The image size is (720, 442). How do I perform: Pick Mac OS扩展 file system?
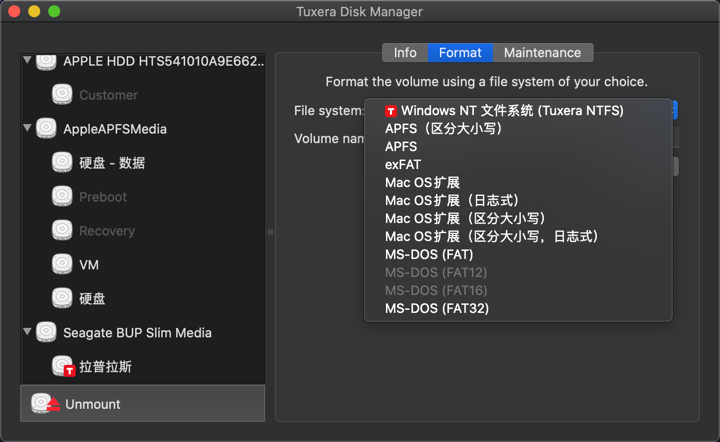pyautogui.click(x=518, y=182)
